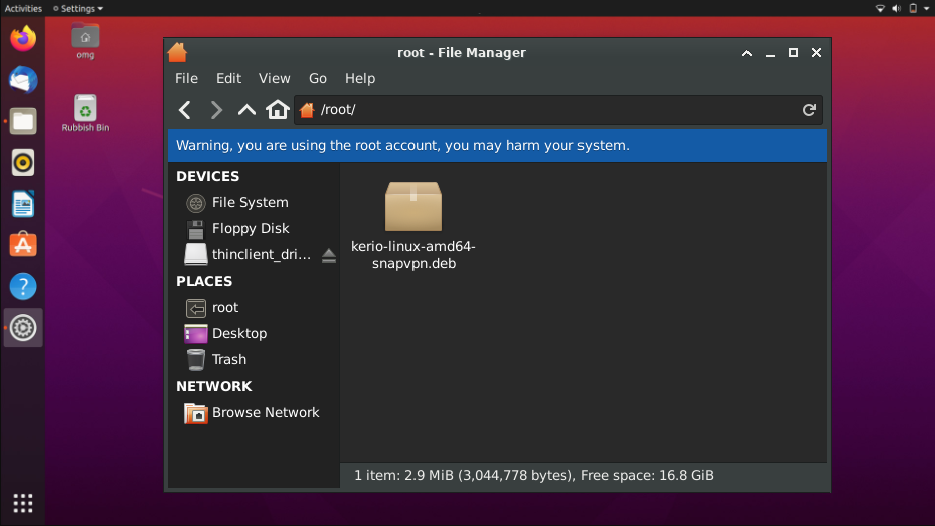935x526 pixels.
Task: Click the /root/ location path field
Action: [559, 110]
